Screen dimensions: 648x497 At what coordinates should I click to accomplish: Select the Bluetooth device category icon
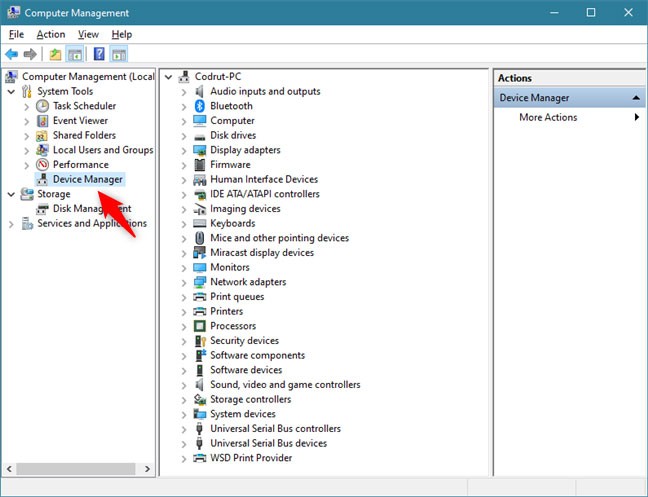(200, 106)
